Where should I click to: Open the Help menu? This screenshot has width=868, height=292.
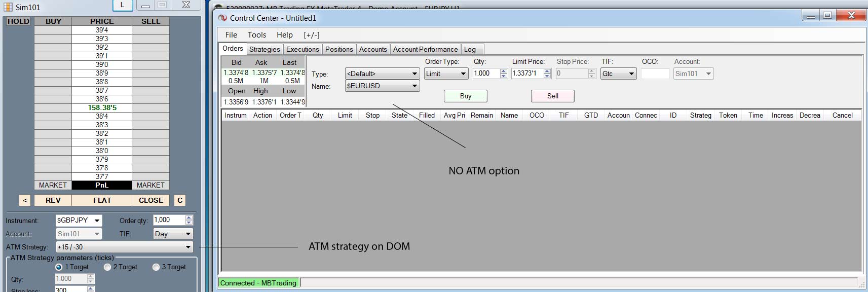click(x=285, y=35)
